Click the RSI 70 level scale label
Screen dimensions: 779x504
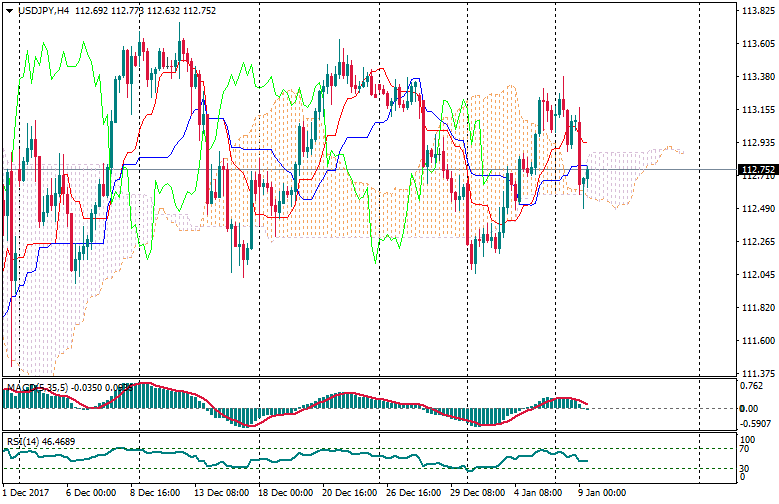pyautogui.click(x=745, y=449)
